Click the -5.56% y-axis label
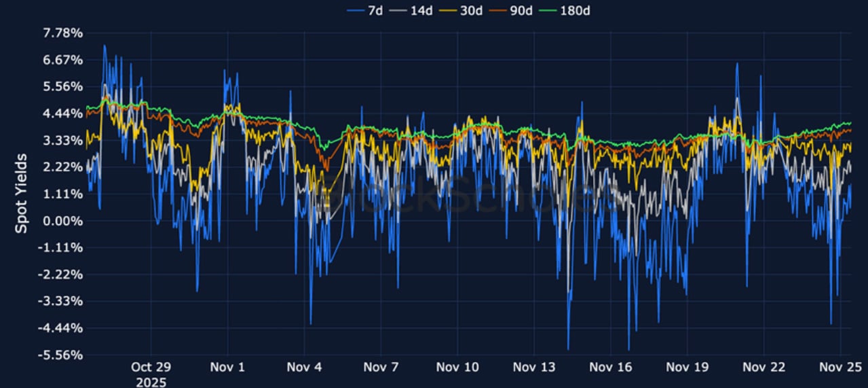 tap(61, 355)
